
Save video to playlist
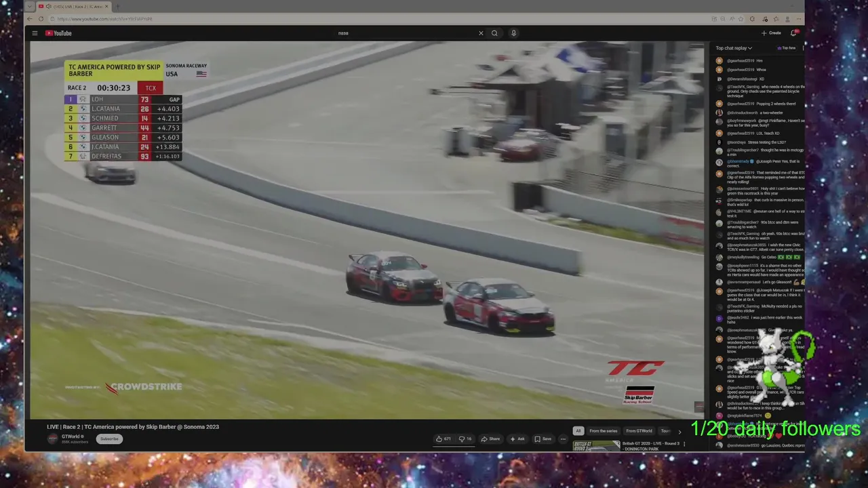(542, 439)
